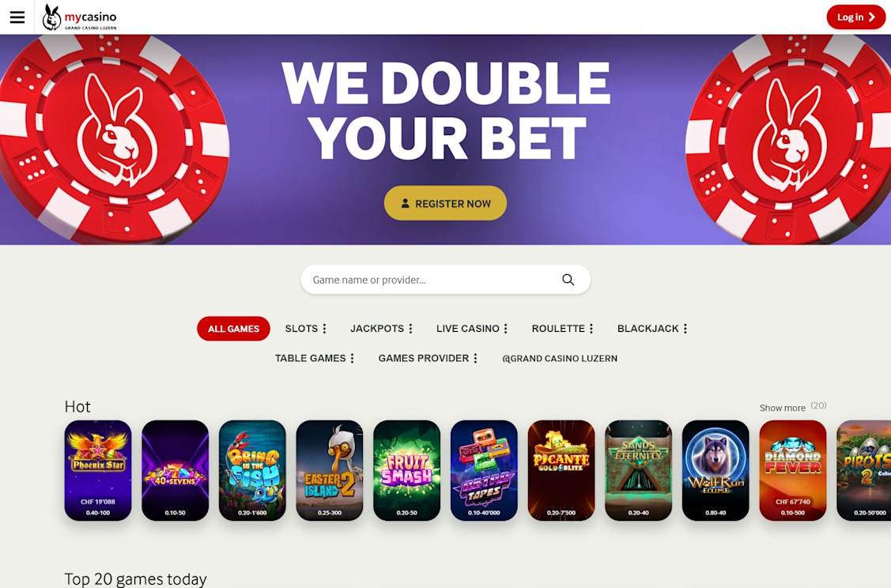This screenshot has width=891, height=588.
Task: Select the All Games tab
Action: [x=233, y=328]
